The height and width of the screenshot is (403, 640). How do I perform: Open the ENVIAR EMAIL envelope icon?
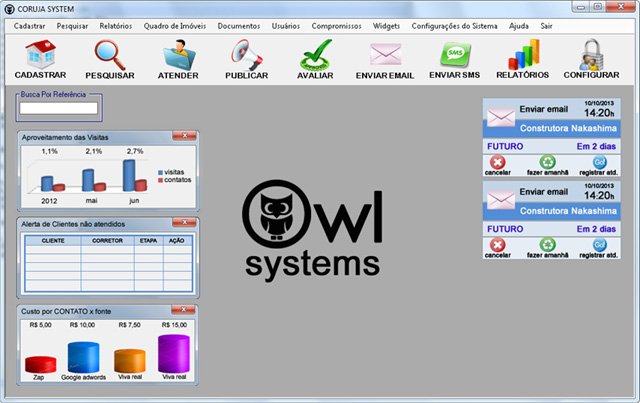[385, 54]
